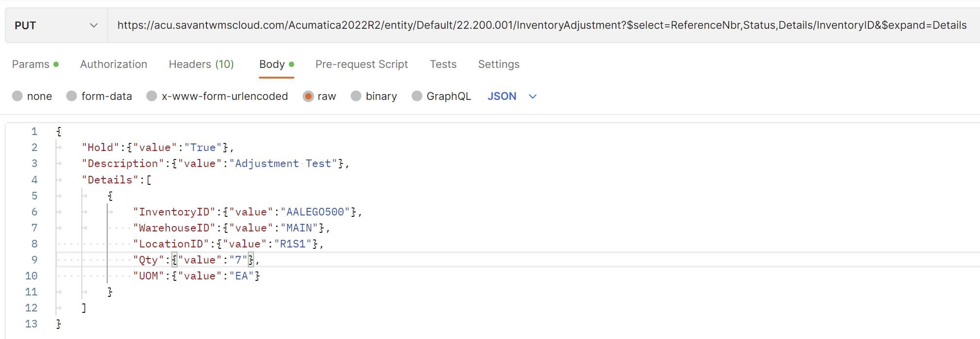Viewport: 980px width, 339px height.
Task: Click the "7" quantity value
Action: coord(238,260)
